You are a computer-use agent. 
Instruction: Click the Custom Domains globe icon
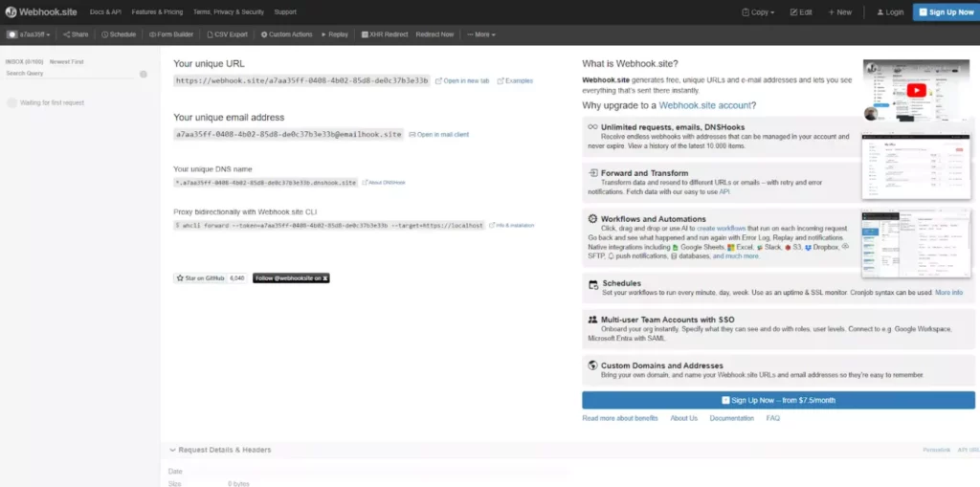pyautogui.click(x=593, y=365)
